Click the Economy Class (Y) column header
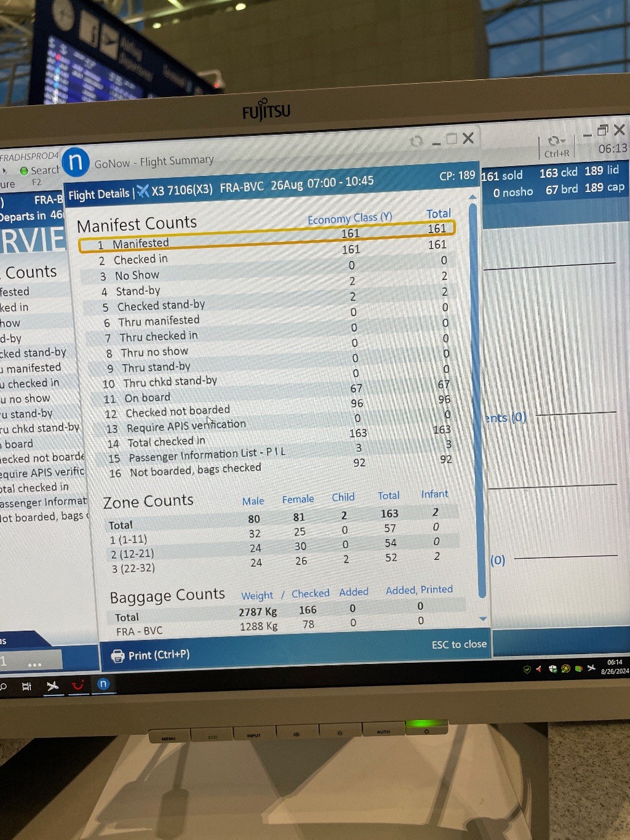630x840 pixels. click(x=349, y=218)
